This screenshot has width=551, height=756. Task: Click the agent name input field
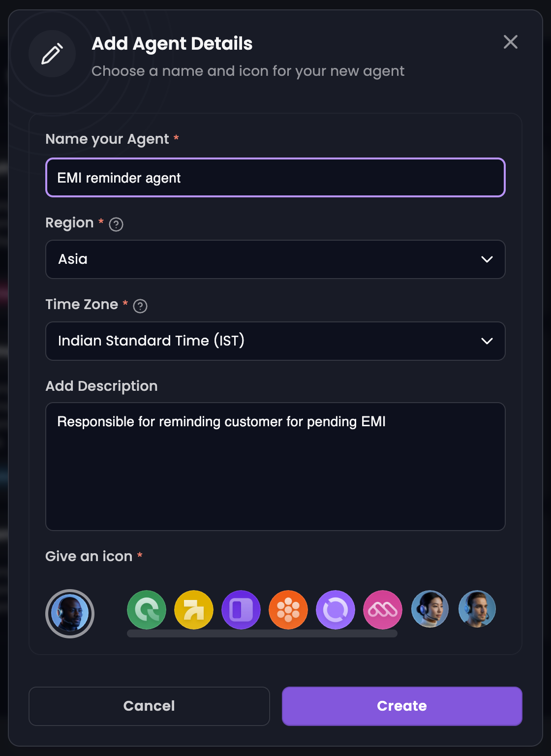coord(275,178)
